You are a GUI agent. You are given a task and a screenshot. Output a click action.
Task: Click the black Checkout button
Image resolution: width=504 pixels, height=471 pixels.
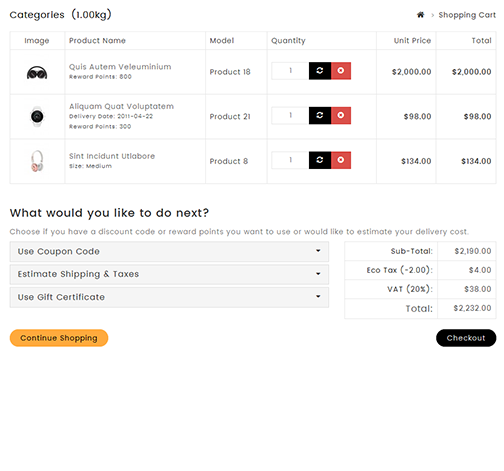[466, 338]
